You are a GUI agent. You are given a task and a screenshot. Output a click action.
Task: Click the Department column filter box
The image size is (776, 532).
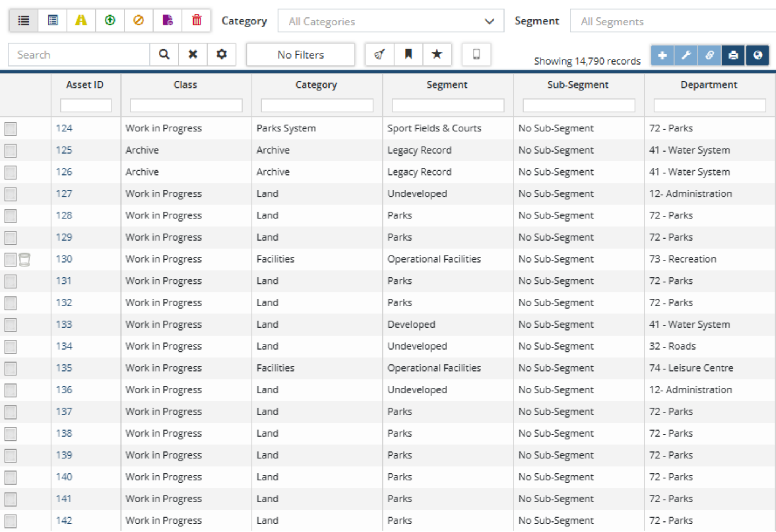[710, 105]
